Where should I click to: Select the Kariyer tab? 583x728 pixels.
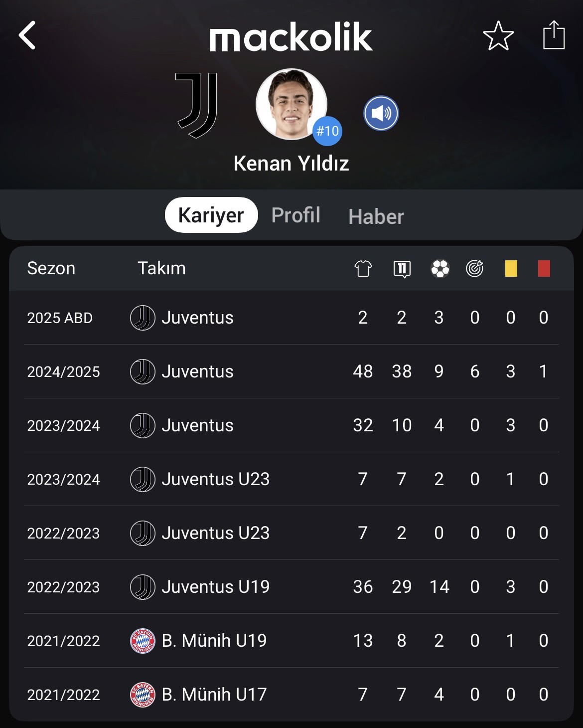[211, 215]
